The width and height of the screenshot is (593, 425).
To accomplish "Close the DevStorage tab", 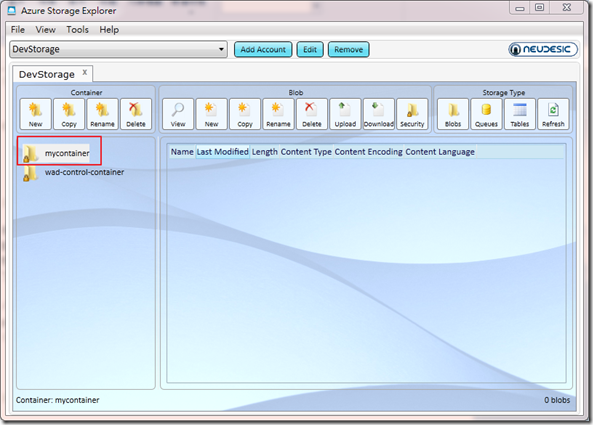I will coord(85,72).
